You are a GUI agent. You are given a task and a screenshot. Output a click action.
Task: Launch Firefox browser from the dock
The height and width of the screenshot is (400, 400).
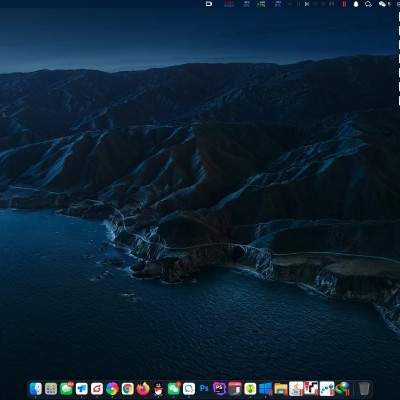[x=143, y=389]
